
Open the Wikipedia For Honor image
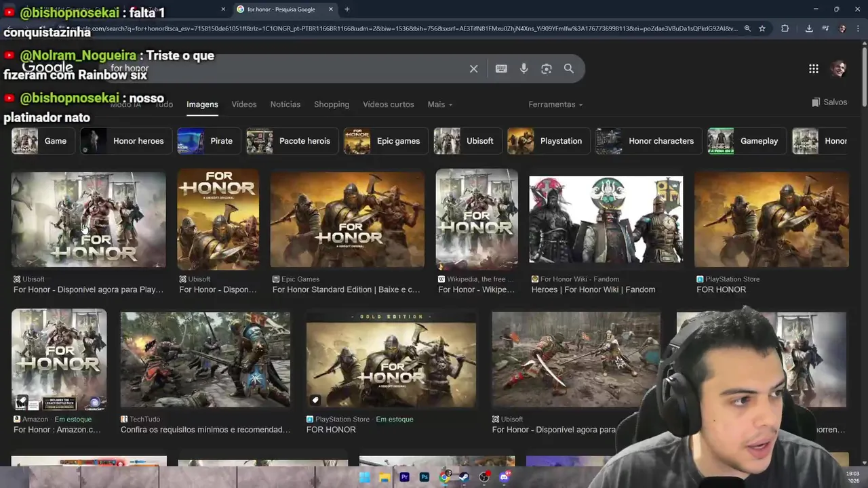[477, 219]
